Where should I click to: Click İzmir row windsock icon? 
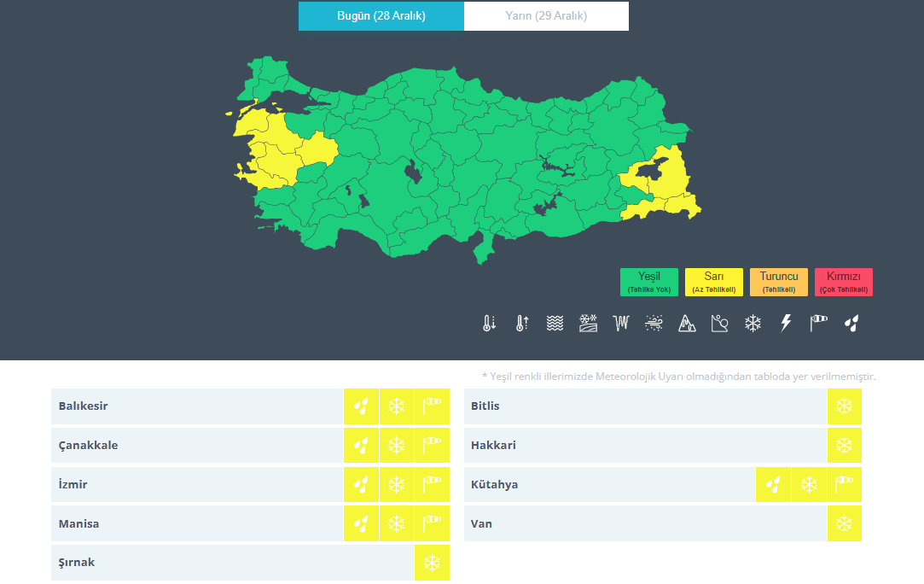point(432,485)
